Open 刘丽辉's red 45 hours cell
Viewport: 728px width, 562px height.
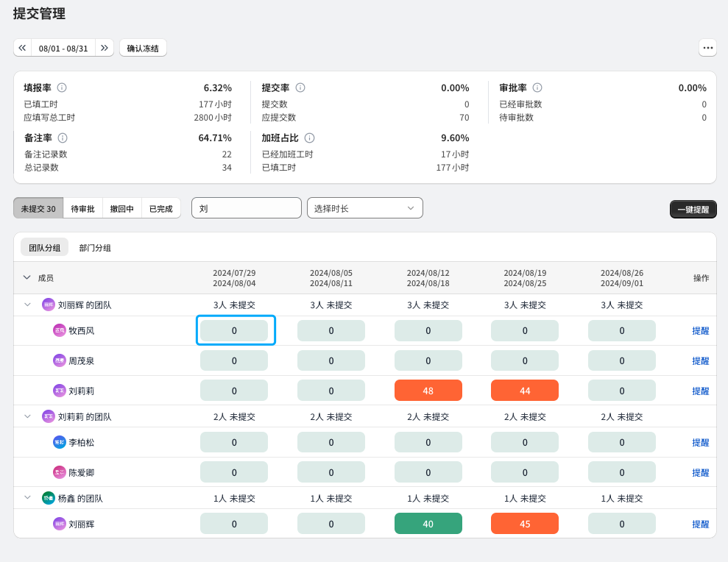525,524
